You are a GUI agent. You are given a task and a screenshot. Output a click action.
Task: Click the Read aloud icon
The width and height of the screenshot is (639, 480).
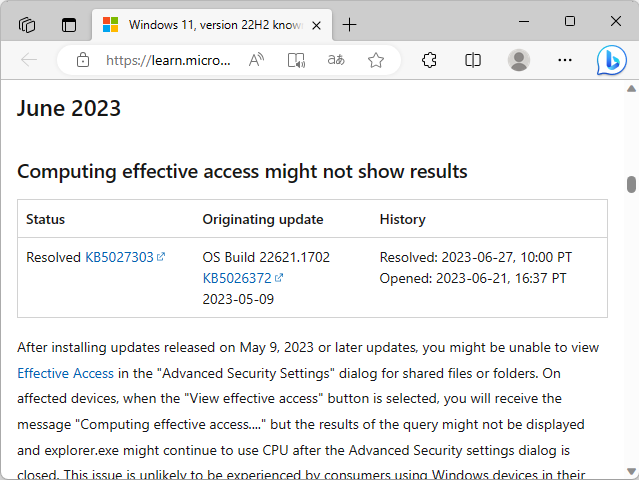click(256, 60)
